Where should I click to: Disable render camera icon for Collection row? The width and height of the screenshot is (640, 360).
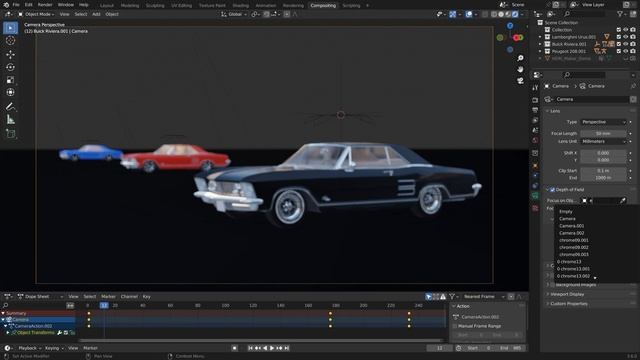click(x=633, y=30)
